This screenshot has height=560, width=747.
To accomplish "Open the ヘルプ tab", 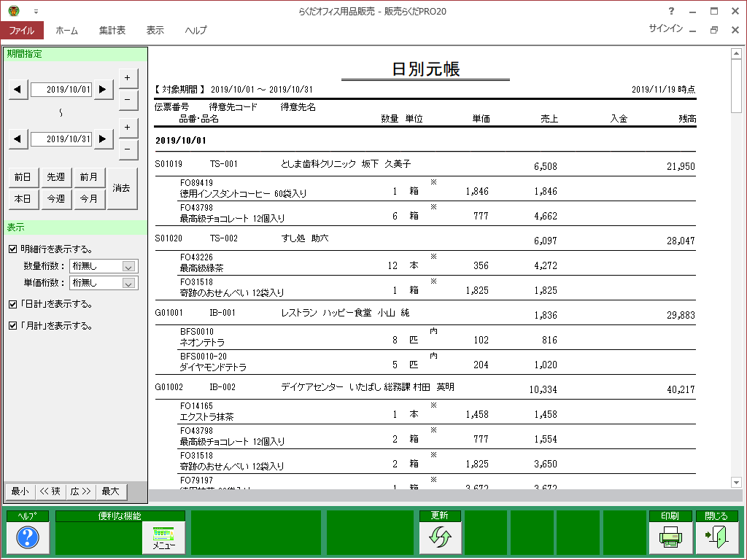I will pos(196,30).
